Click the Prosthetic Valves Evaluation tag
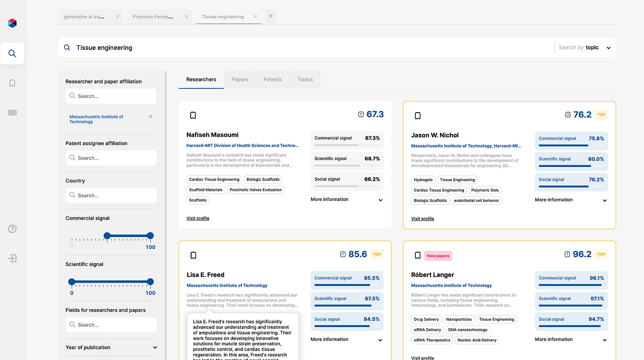Viewport: 644px width, 360px height. tap(256, 190)
